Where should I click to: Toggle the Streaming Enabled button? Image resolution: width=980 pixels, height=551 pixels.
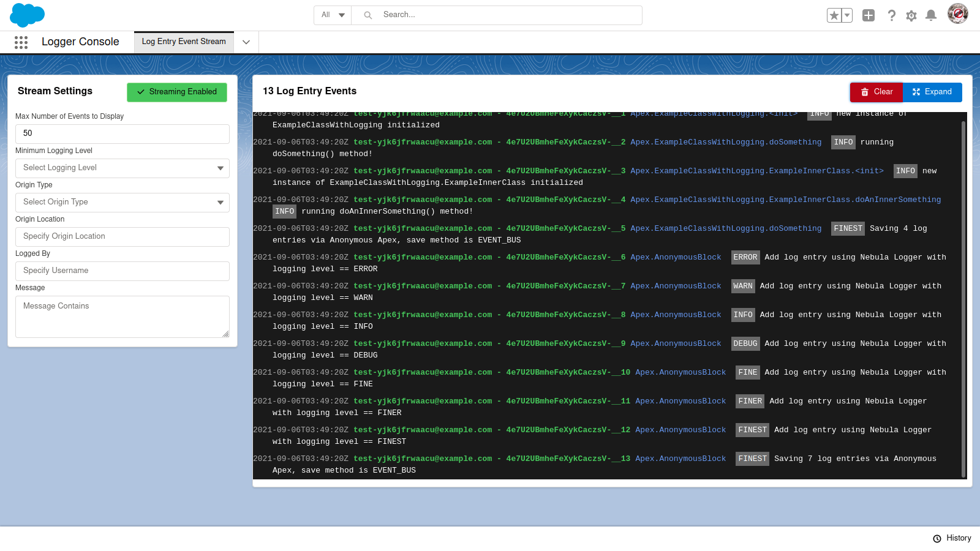177,92
